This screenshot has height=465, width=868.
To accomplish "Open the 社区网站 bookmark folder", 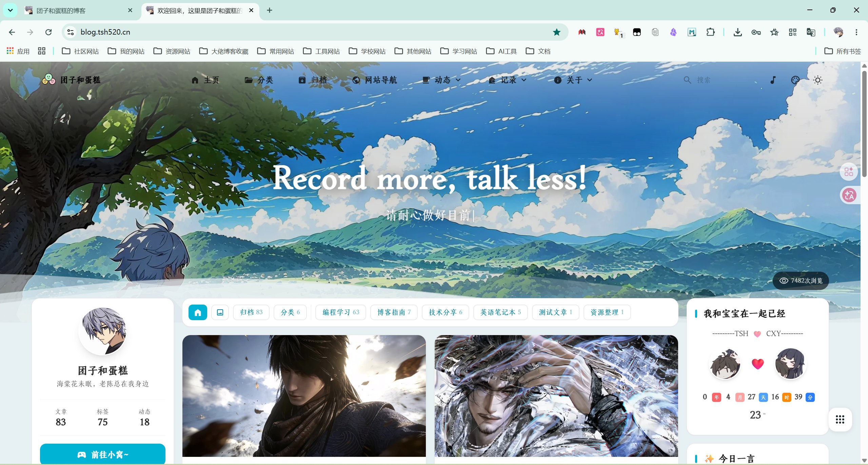I will coord(80,51).
